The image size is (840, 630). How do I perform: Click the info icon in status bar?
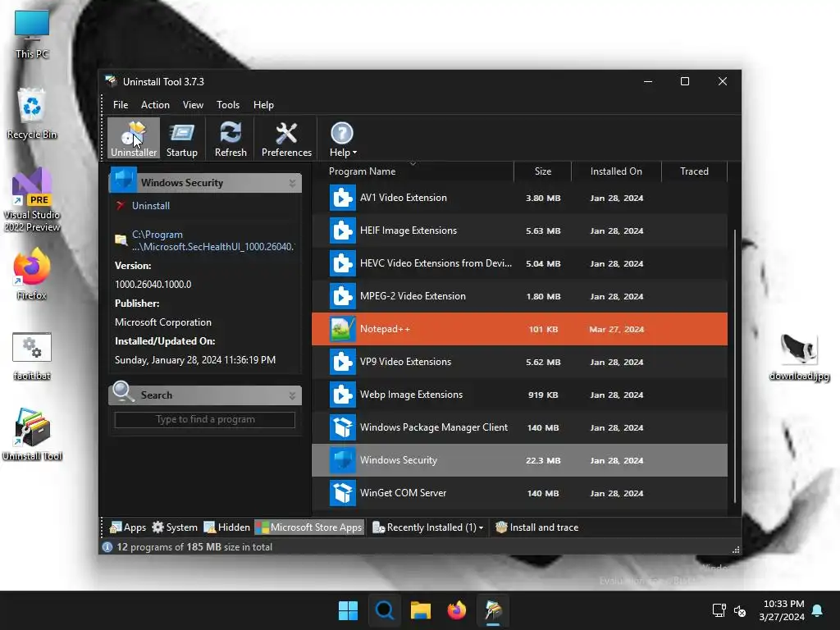coord(107,547)
